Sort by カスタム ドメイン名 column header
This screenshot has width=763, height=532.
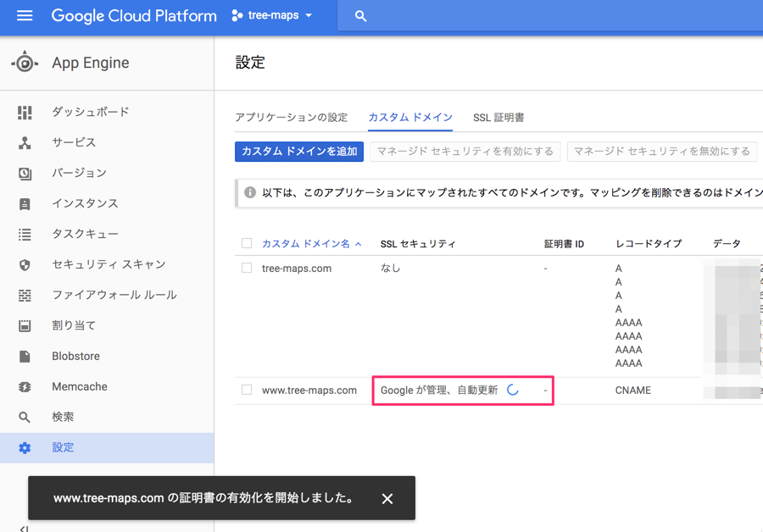click(305, 244)
